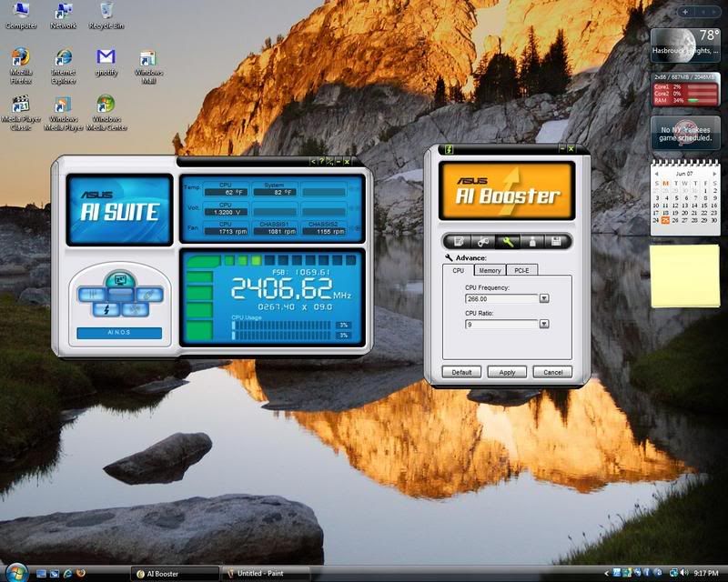
Task: Click the CPU Frequency value field
Action: pyautogui.click(x=502, y=298)
